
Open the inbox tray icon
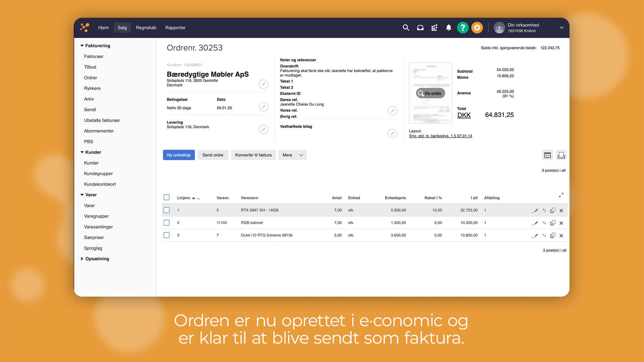(x=420, y=28)
